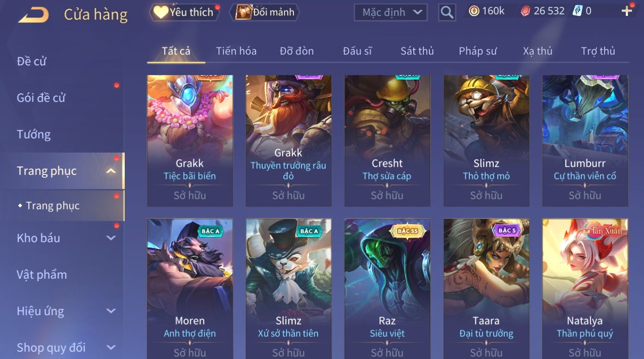Image resolution: width=644 pixels, height=359 pixels.
Task: Tap the plus icon to add currency
Action: pyautogui.click(x=626, y=11)
